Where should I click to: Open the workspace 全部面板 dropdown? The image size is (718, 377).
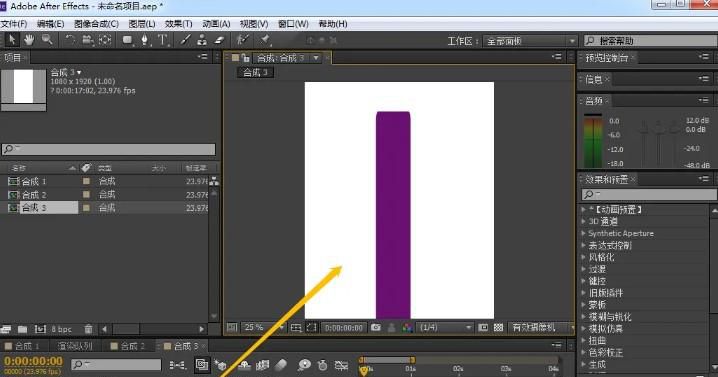[x=530, y=41]
